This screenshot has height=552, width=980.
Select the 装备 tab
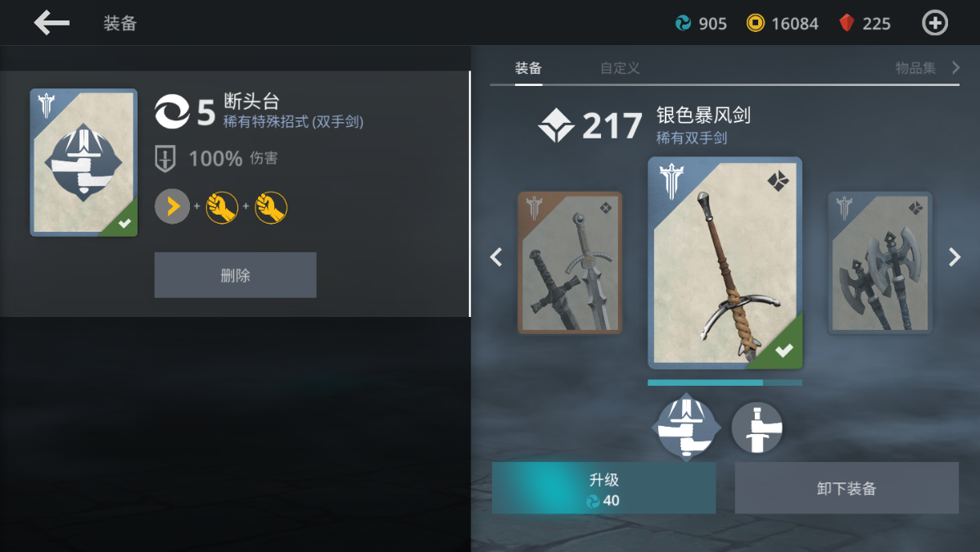click(x=528, y=67)
